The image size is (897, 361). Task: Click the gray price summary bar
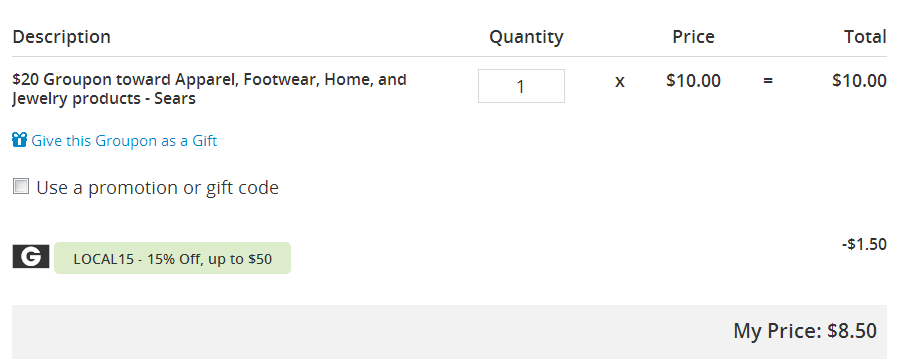coord(449,332)
